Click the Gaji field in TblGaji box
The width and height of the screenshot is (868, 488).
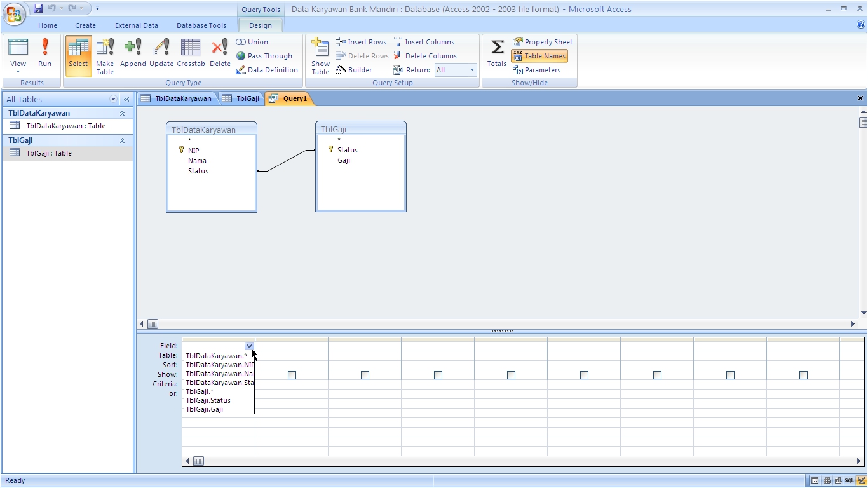(344, 160)
